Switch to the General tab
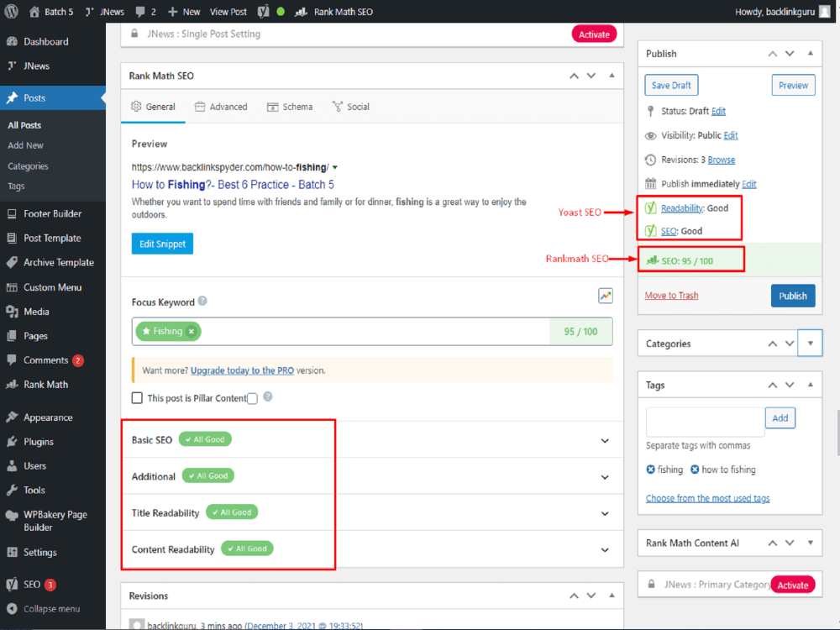The height and width of the screenshot is (630, 840). [x=153, y=107]
